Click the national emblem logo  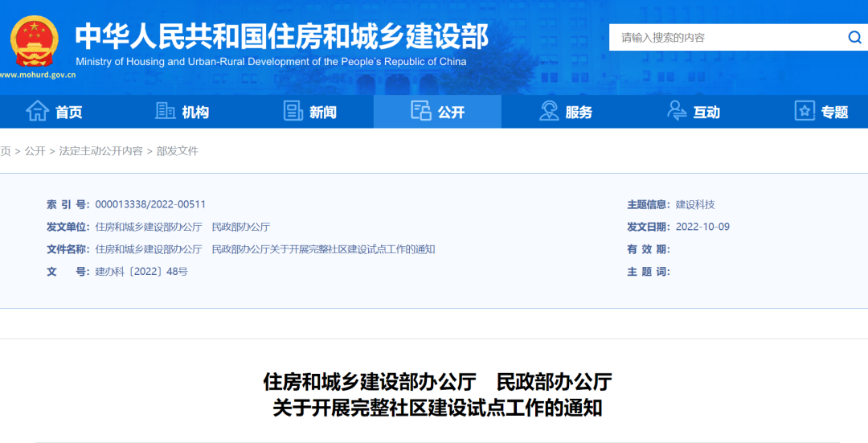pos(35,40)
